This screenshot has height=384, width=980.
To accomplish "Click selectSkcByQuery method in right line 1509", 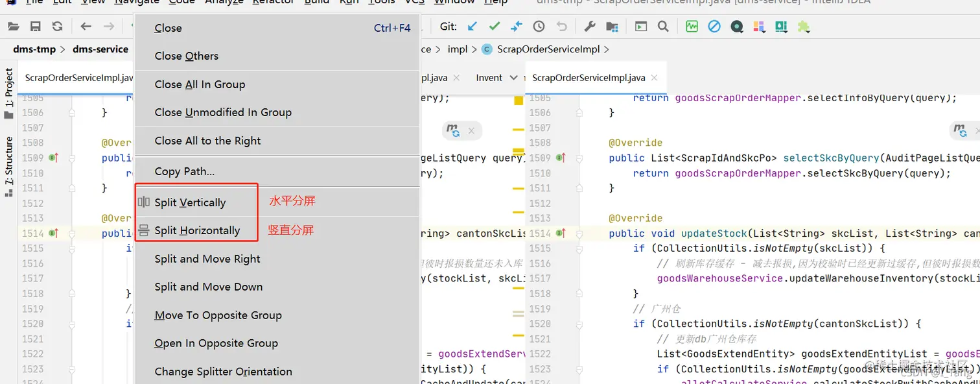I will tap(831, 158).
